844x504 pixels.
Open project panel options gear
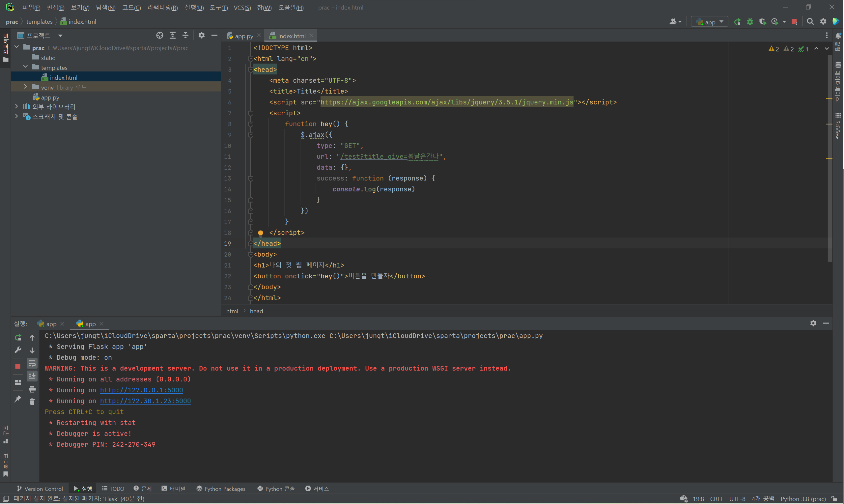201,35
